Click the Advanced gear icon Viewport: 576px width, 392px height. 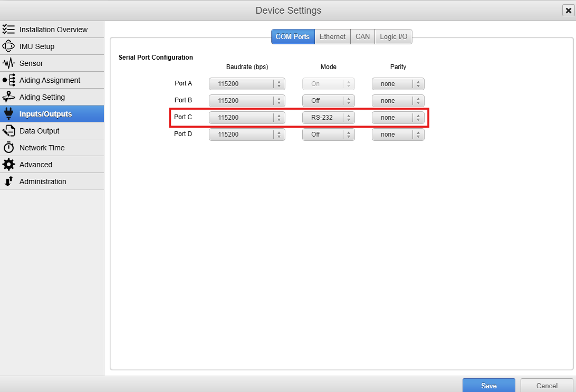coord(8,165)
